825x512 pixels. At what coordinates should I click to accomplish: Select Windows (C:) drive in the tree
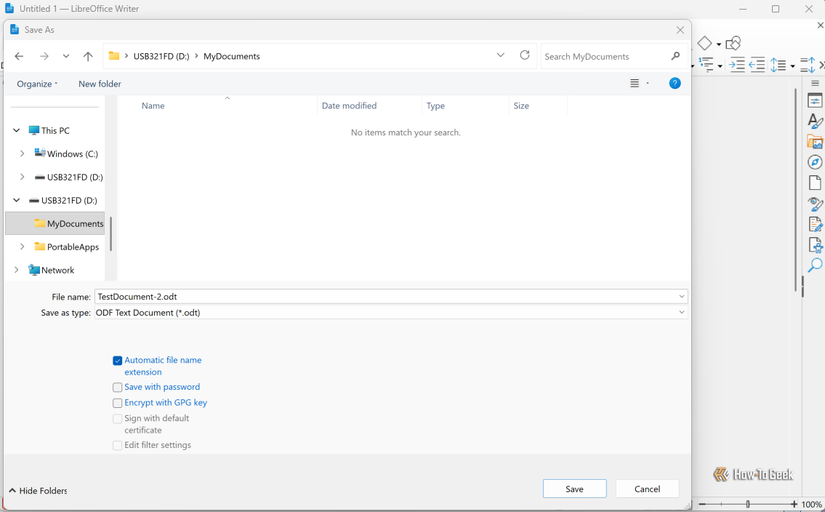(x=72, y=154)
